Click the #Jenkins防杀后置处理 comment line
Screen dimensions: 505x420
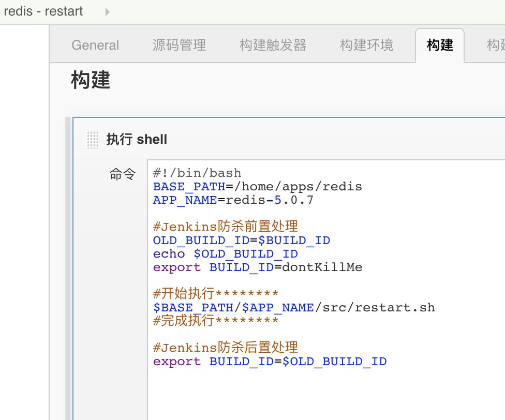point(226,348)
